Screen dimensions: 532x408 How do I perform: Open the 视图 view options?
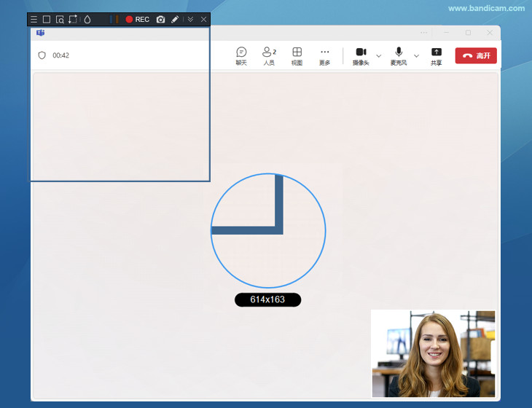click(x=297, y=55)
